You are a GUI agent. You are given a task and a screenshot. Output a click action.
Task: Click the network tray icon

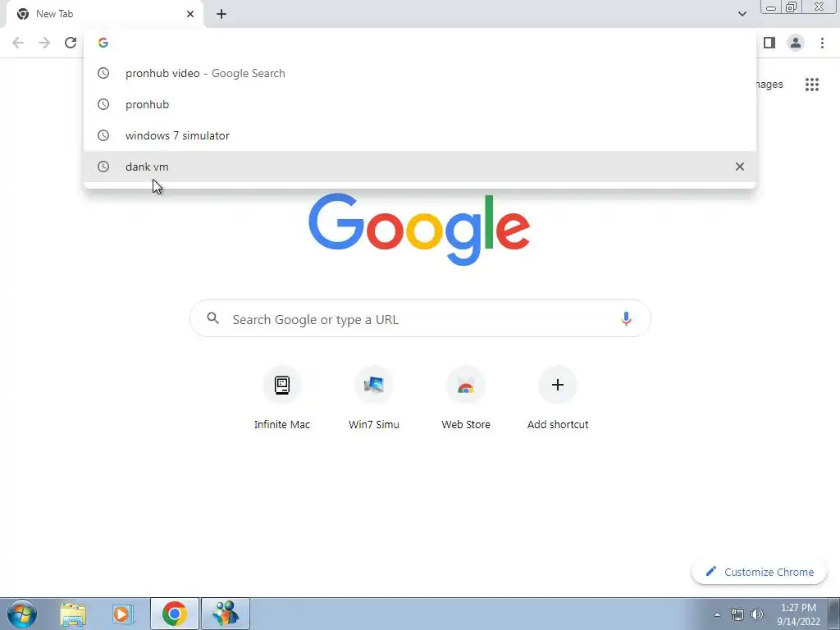(x=737, y=614)
